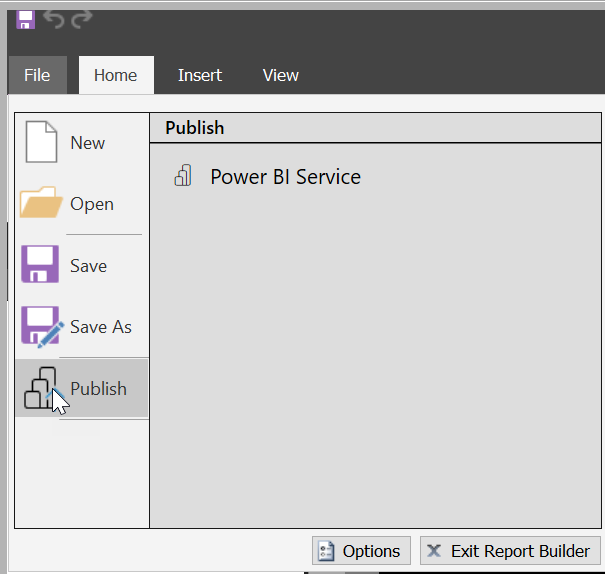Choose Save As in the File menu
605x574 pixels.
click(82, 327)
